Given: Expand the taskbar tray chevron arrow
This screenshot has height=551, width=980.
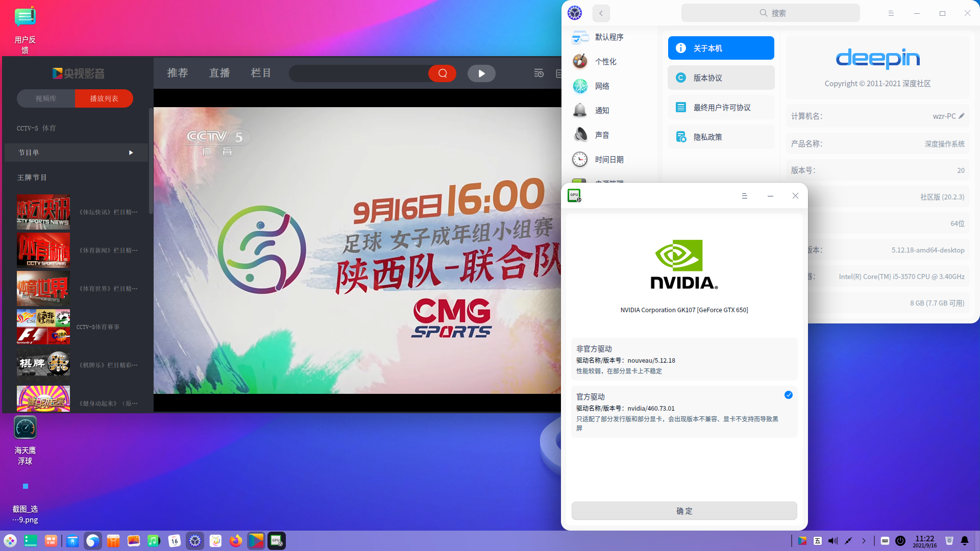Looking at the screenshot, I should (x=864, y=541).
